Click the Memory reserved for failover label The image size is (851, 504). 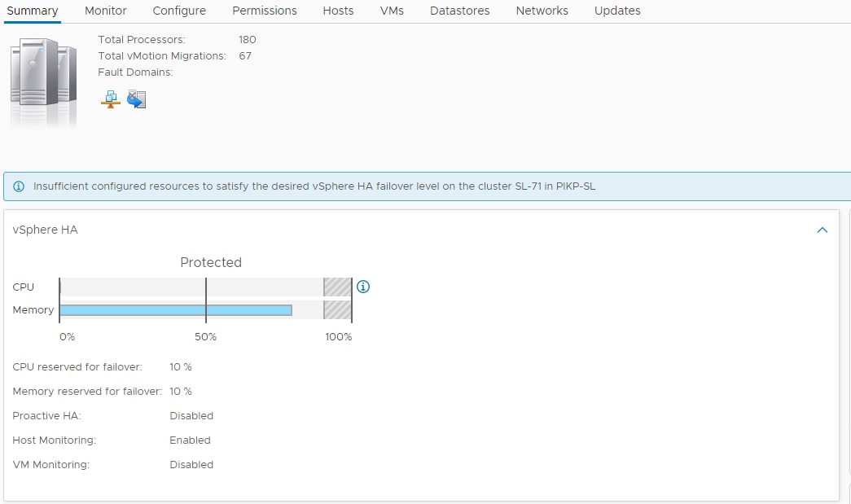point(87,391)
